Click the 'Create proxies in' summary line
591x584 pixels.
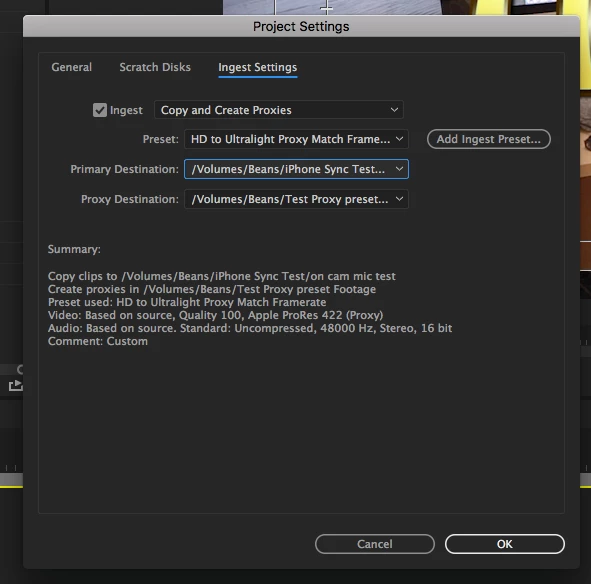pyautogui.click(x=212, y=289)
